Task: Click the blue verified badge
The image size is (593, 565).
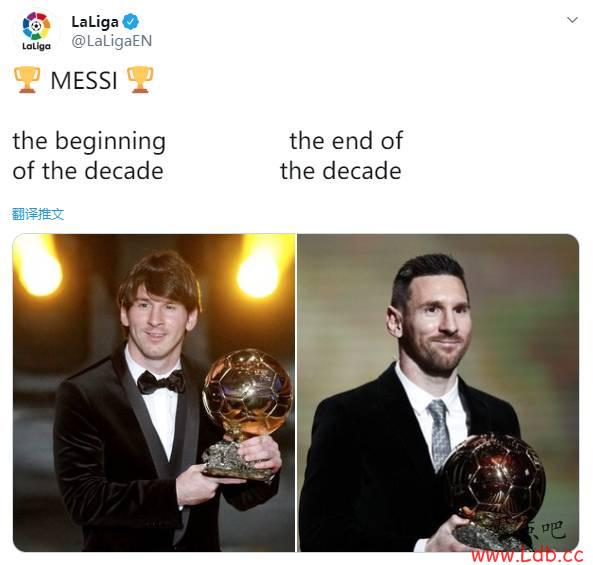Action: (x=131, y=22)
